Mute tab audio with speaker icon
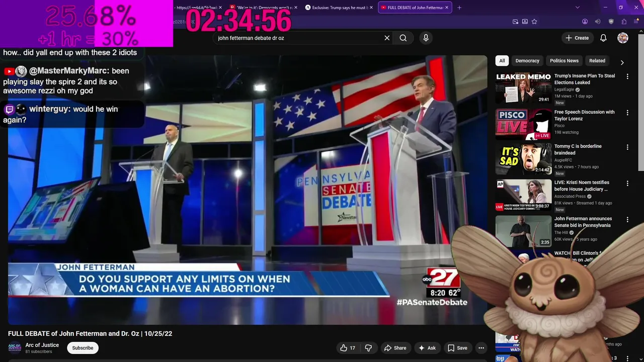This screenshot has width=644, height=362. point(598,22)
